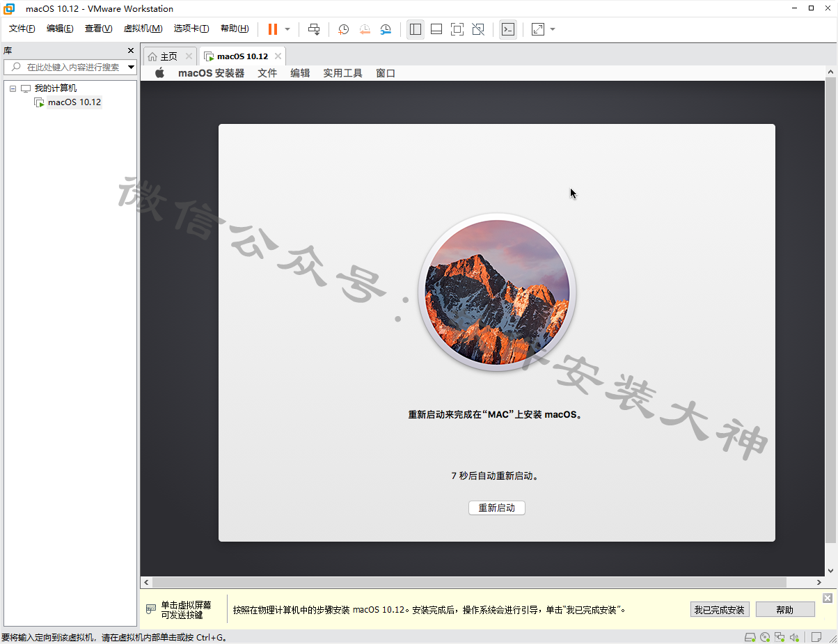Open the 编辑(E) menu in VMware
Screen dimensions: 838x644
60,29
